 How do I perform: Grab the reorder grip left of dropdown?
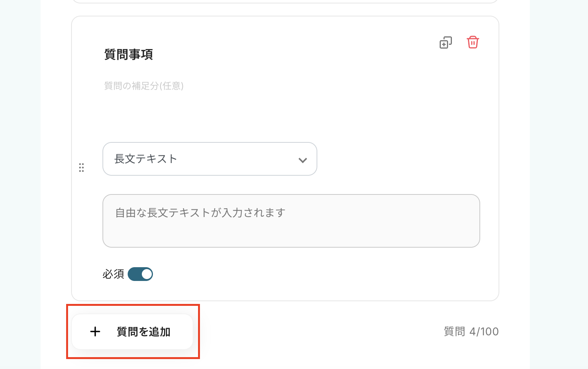tap(81, 168)
